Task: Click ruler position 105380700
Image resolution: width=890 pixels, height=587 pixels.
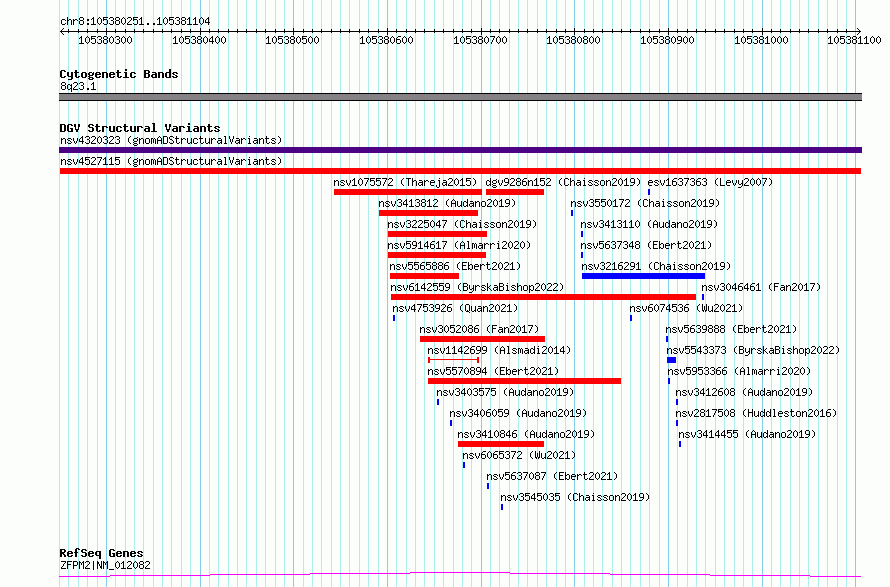Action: (480, 40)
